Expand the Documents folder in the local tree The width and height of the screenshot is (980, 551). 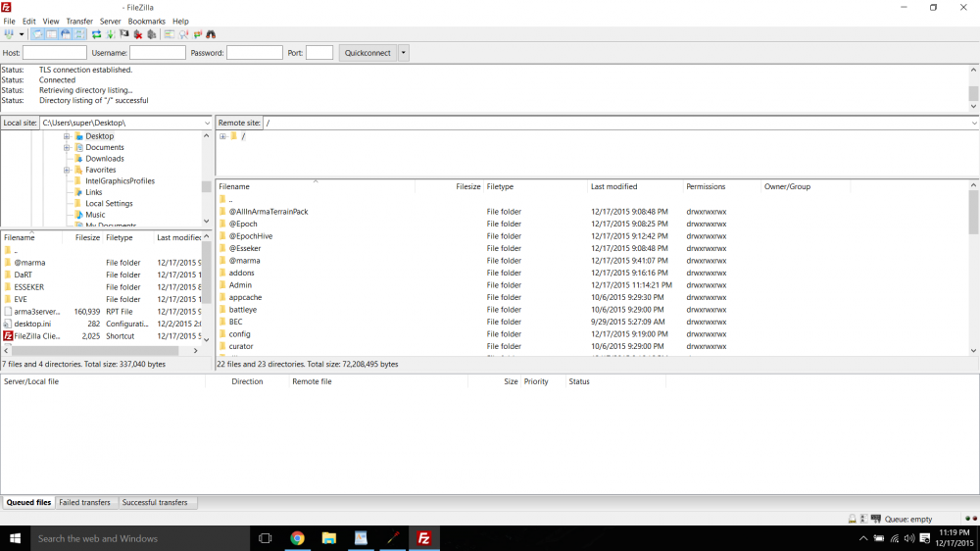pos(67,147)
